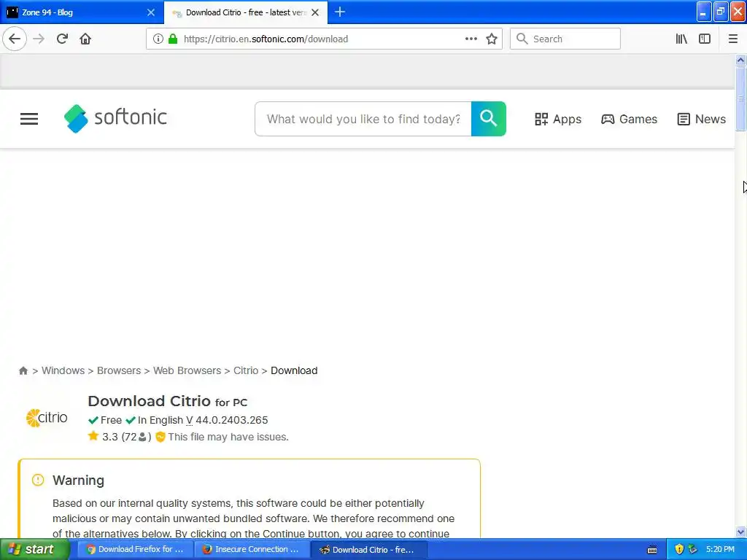This screenshot has height=560, width=747.
Task: Click the vertical scrollbar thumb
Action: coord(740,98)
